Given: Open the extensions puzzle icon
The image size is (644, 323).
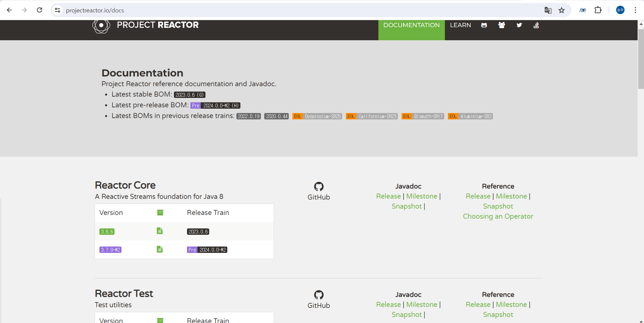Looking at the screenshot, I should 598,10.
